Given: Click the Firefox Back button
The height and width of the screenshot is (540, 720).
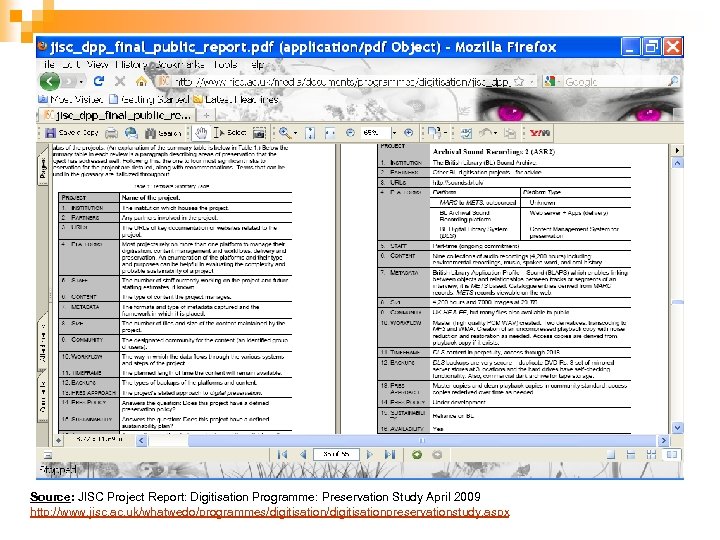Looking at the screenshot, I should click(x=50, y=82).
